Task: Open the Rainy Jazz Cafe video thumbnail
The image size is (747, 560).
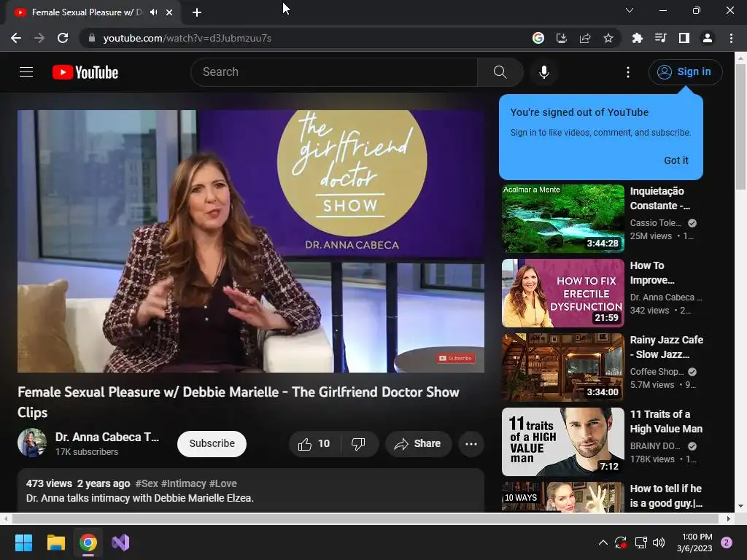Action: (563, 367)
